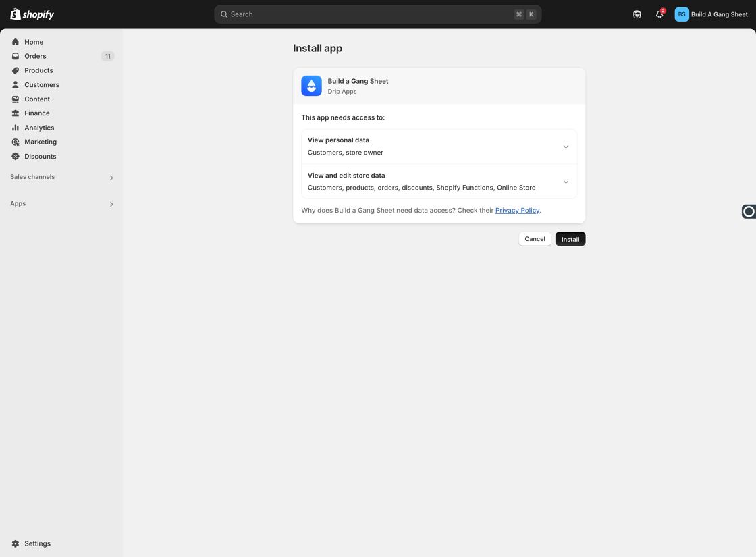The width and height of the screenshot is (756, 557).
Task: Click the Build a Gang Sheet app icon
Action: (311, 86)
